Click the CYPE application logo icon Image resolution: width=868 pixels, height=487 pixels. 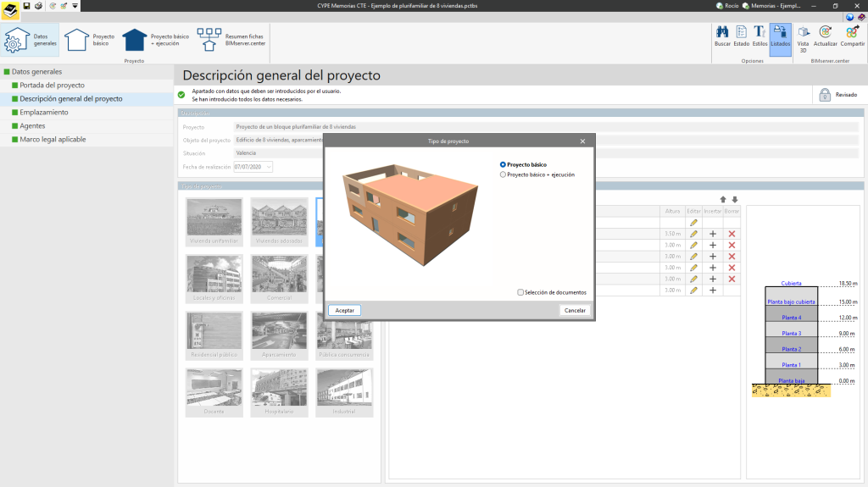tap(10, 10)
